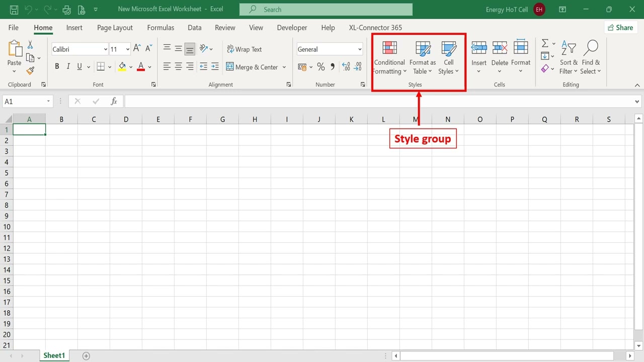Image resolution: width=644 pixels, height=362 pixels.
Task: Click Merge & Center button
Action: point(252,67)
